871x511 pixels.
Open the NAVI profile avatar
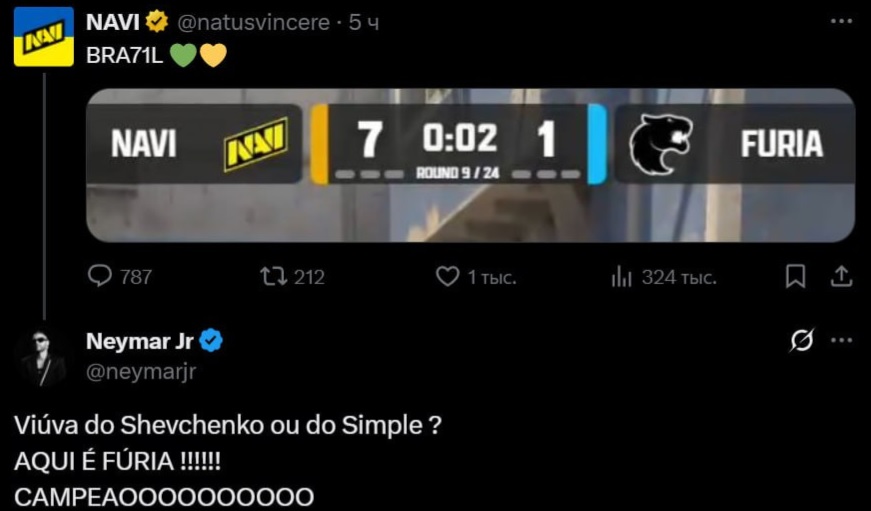43,37
